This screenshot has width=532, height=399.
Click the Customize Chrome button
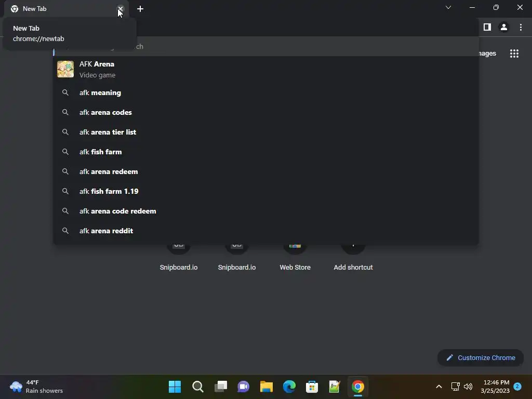point(481,357)
